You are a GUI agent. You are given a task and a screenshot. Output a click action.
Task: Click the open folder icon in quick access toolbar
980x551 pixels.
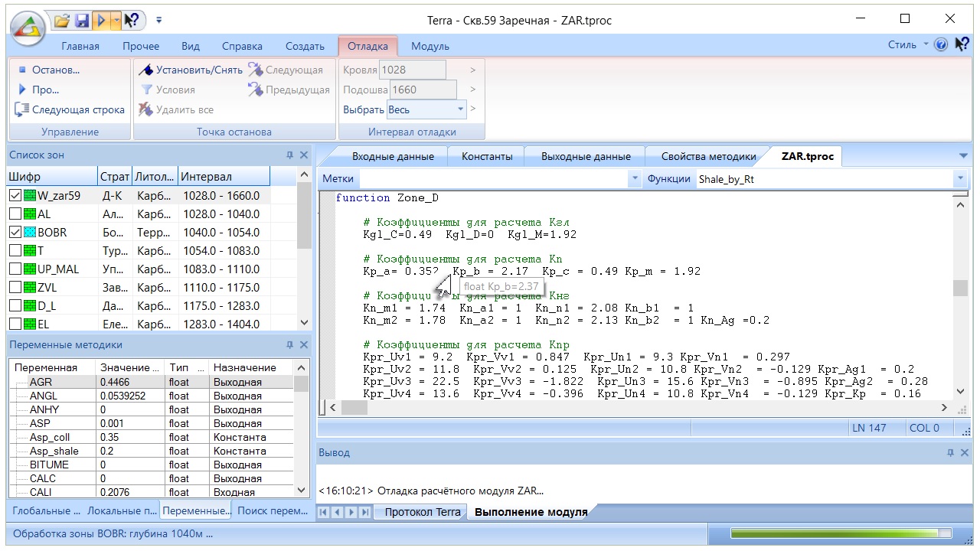click(x=62, y=21)
